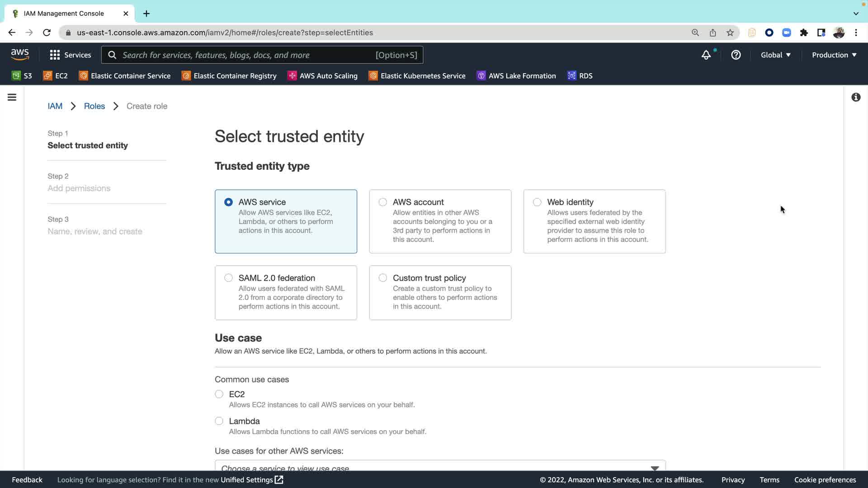Select the Web identity radio option
Image resolution: width=868 pixels, height=488 pixels.
537,202
